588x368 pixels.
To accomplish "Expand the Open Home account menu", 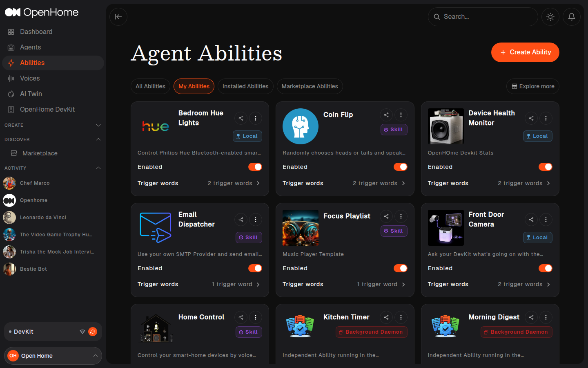I will (x=53, y=356).
